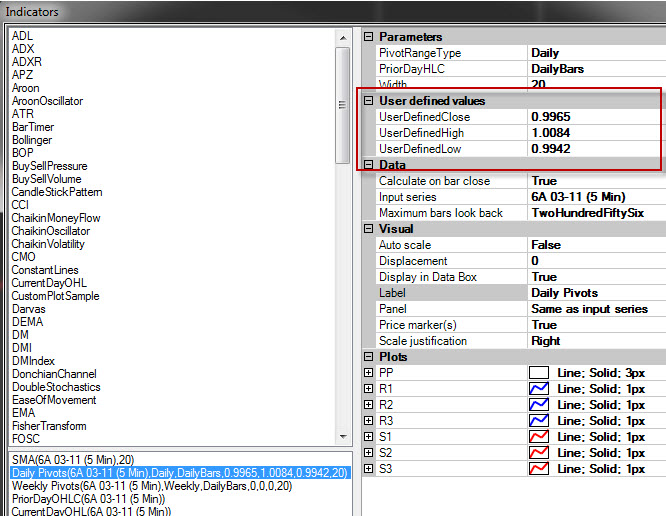Click the R1 blue line plot icon

coord(539,389)
